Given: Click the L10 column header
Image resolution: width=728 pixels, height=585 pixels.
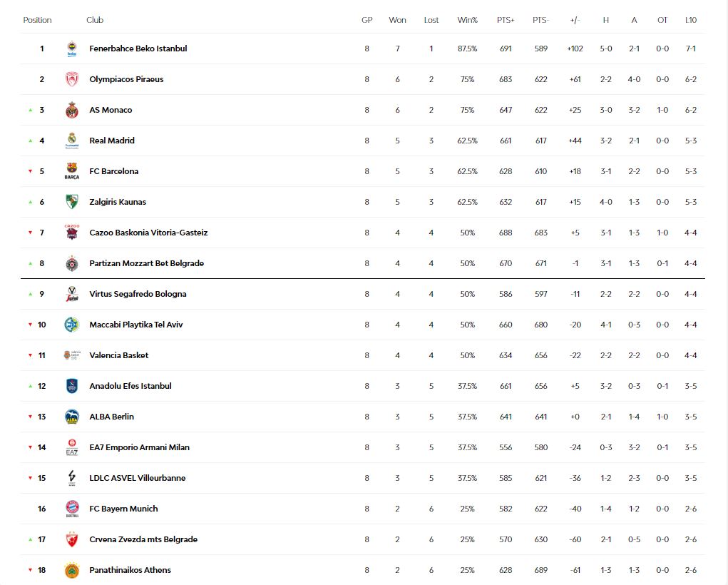Looking at the screenshot, I should coord(691,20).
